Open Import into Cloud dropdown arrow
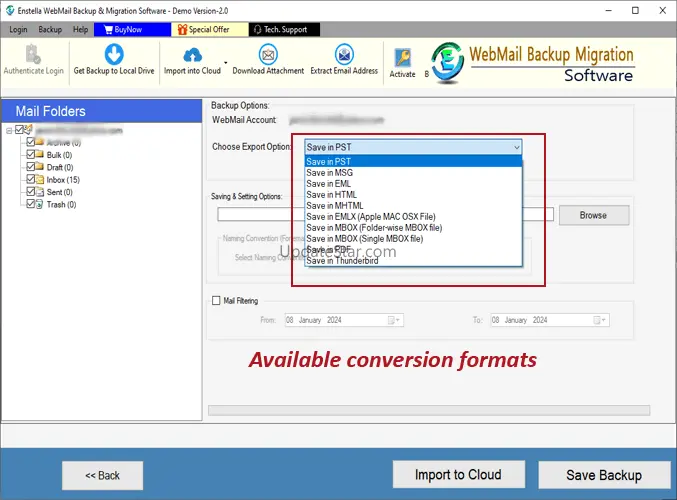 (x=225, y=63)
